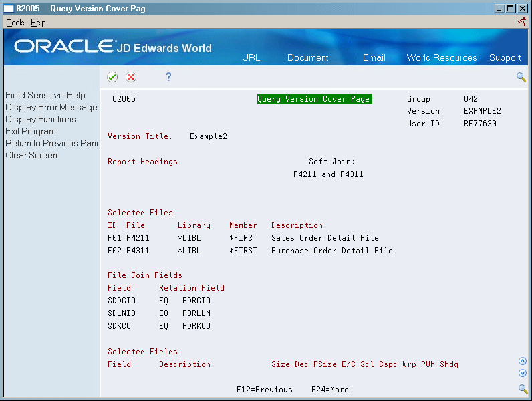The width and height of the screenshot is (532, 401).
Task: Click the page up arrow icon
Action: 523,361
